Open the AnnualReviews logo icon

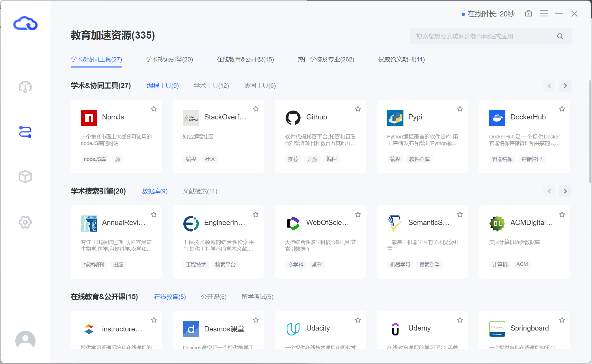pyautogui.click(x=89, y=224)
